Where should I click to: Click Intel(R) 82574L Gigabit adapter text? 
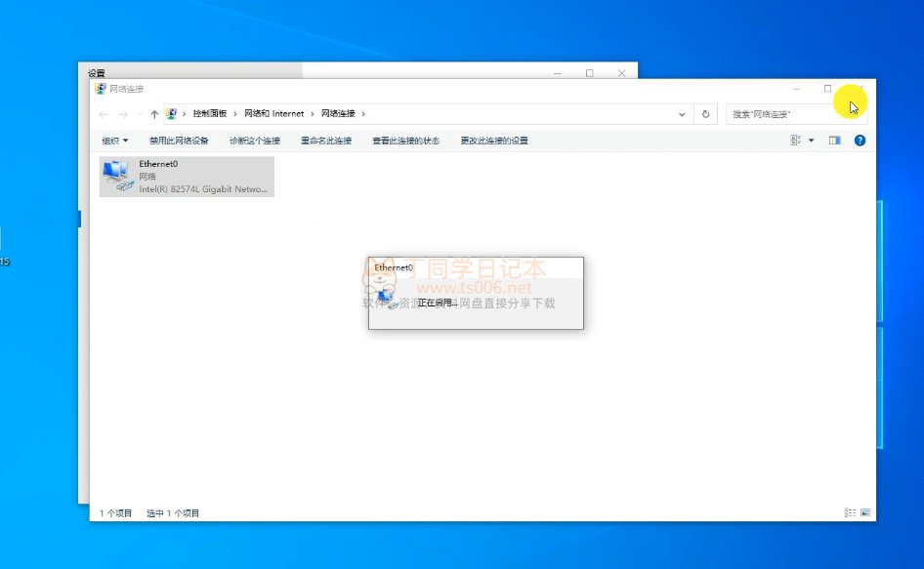(x=203, y=189)
